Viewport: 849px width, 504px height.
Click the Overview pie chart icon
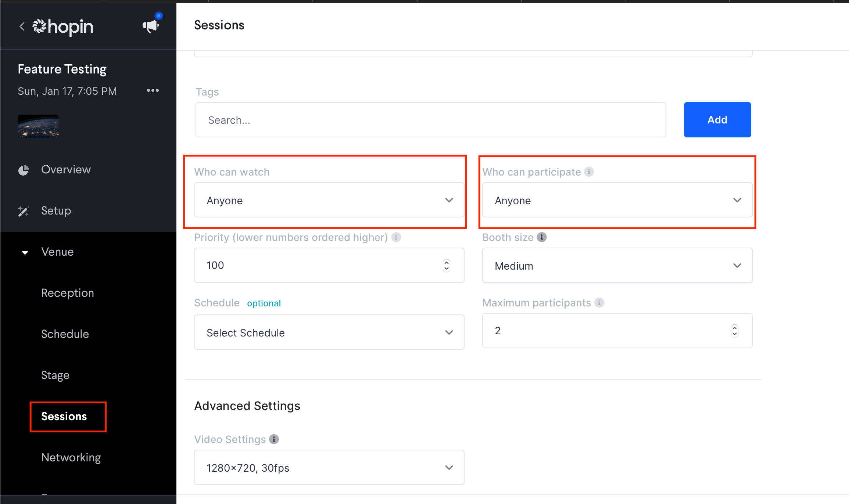point(24,170)
